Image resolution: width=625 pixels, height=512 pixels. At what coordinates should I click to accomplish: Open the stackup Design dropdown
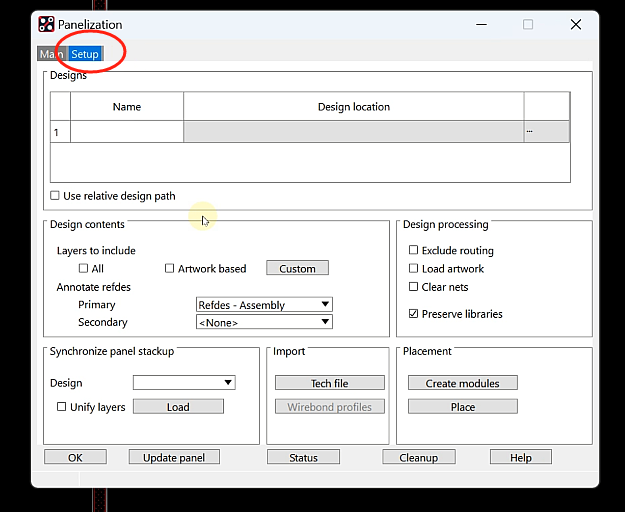pos(184,383)
